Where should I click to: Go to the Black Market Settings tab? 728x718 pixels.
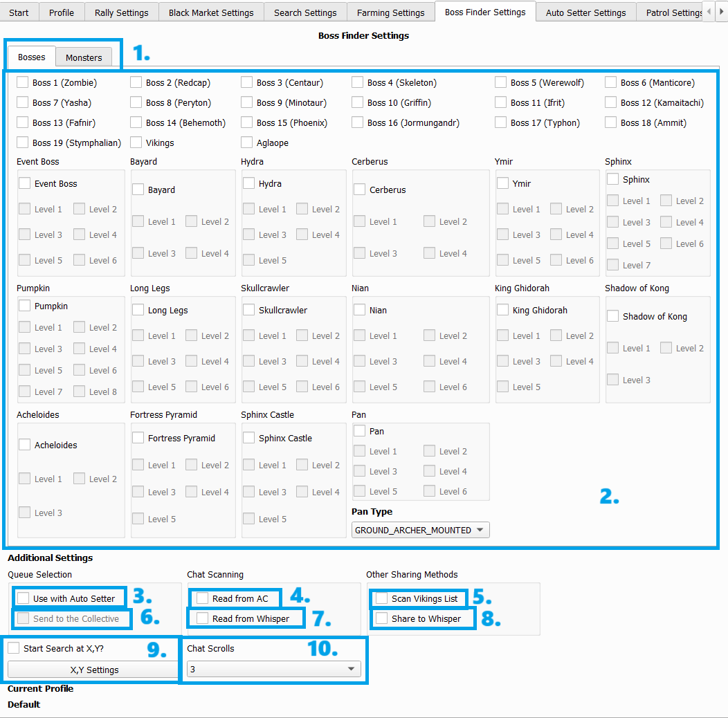[x=211, y=12]
